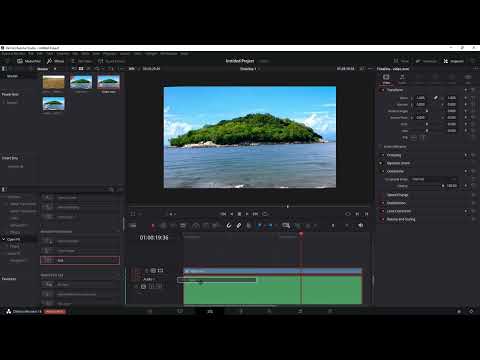Viewport: 480px width, 360px height.
Task: Jump to first frame button
Action: tap(223, 214)
